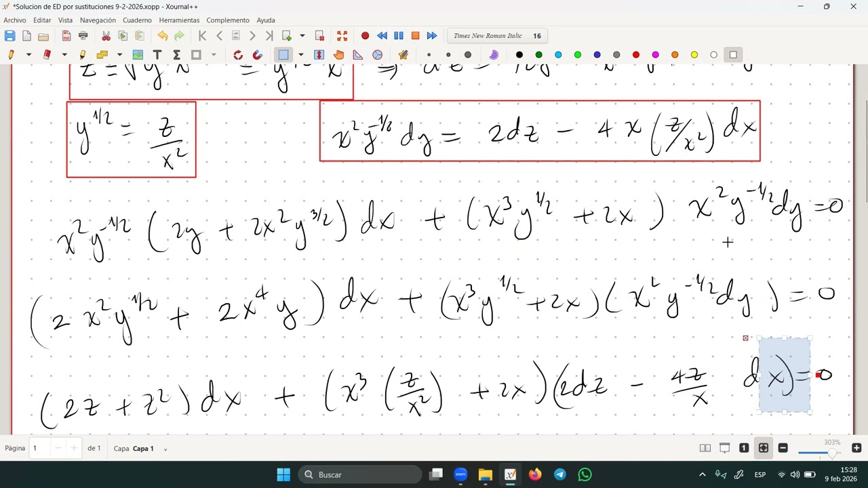Select the LaTeX formula (sigma) tool

click(176, 55)
